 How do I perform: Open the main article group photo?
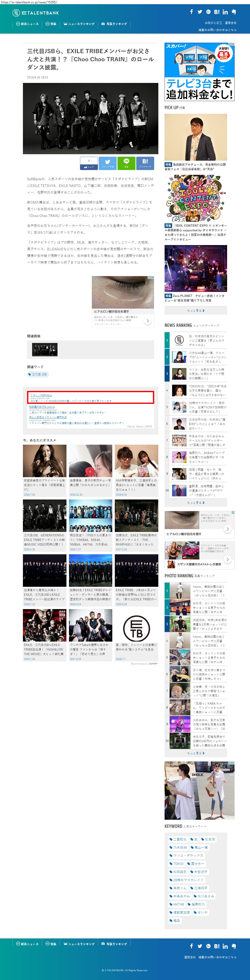point(91,118)
